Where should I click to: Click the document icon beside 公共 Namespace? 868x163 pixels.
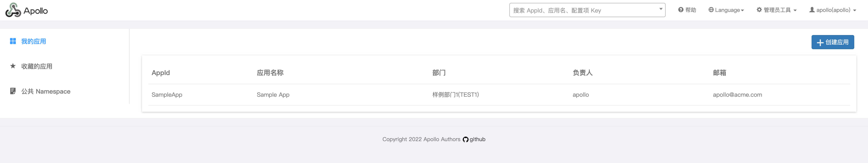(13, 91)
